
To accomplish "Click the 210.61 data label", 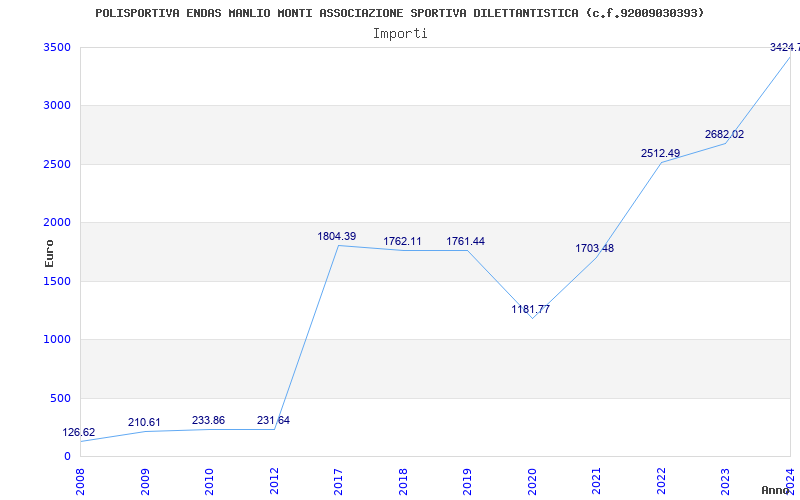I will pos(144,422).
